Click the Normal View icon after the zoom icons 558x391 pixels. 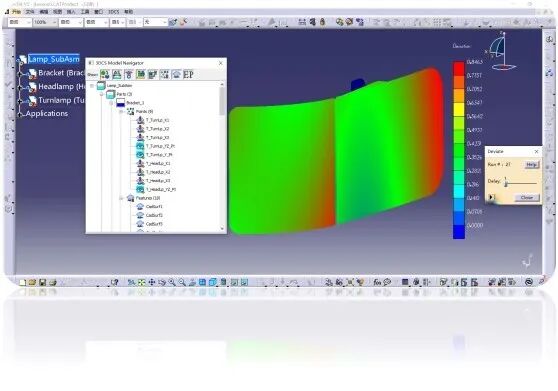(x=192, y=282)
